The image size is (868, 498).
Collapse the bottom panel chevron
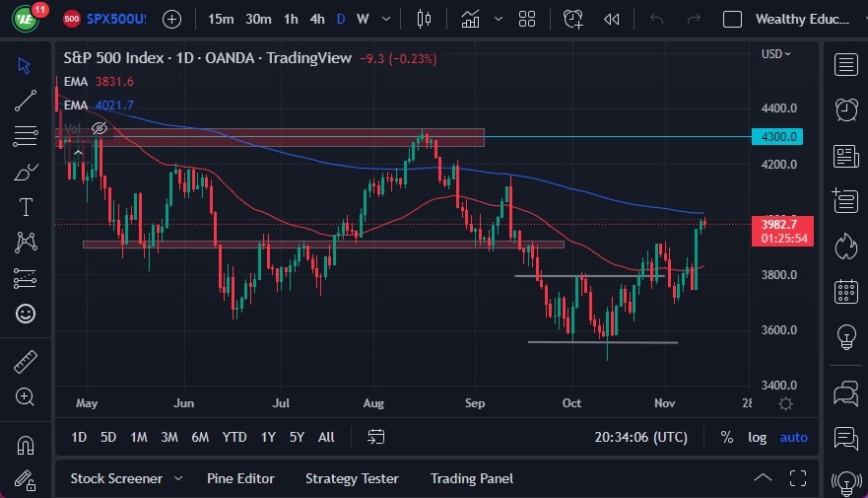(762, 478)
